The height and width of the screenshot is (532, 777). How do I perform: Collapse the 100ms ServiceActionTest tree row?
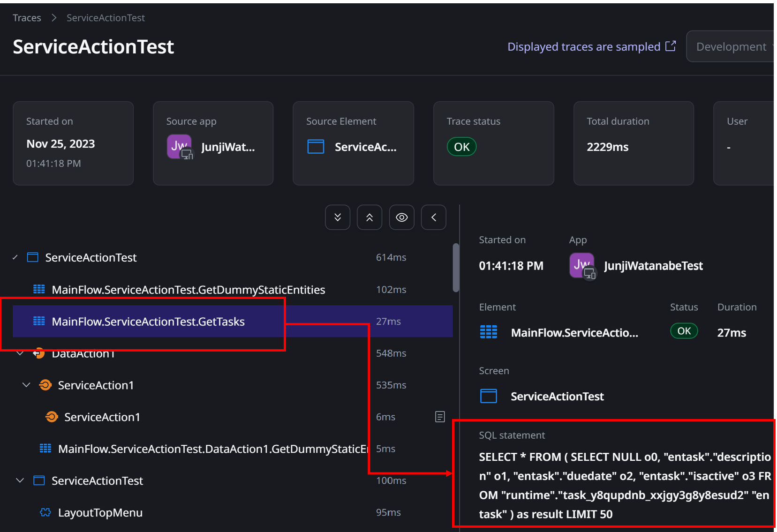(x=20, y=480)
